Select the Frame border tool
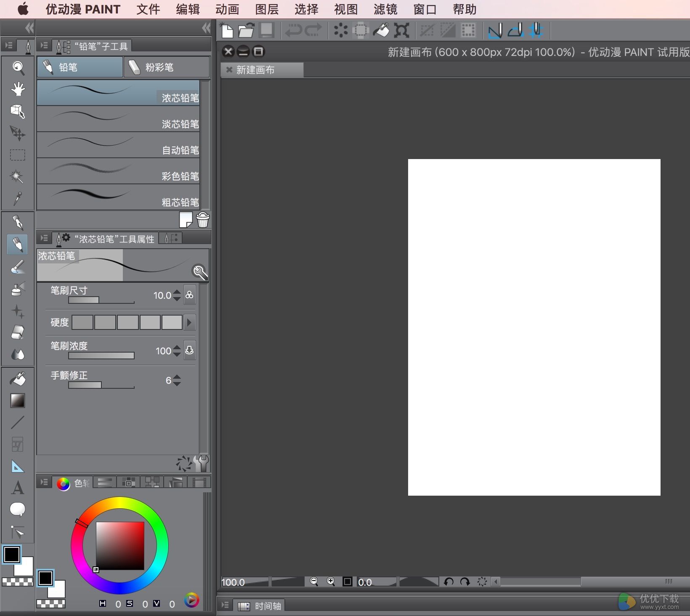 pyautogui.click(x=18, y=444)
